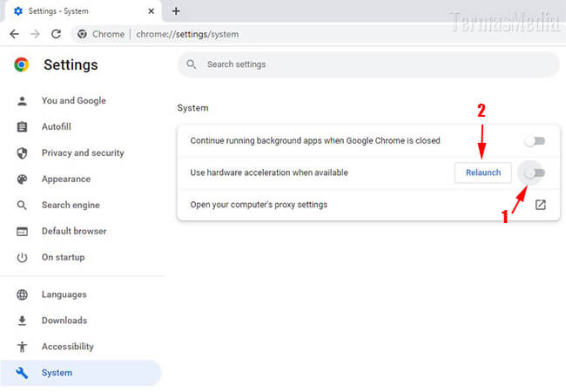Open Downloads settings
The height and width of the screenshot is (392, 566).
point(64,321)
